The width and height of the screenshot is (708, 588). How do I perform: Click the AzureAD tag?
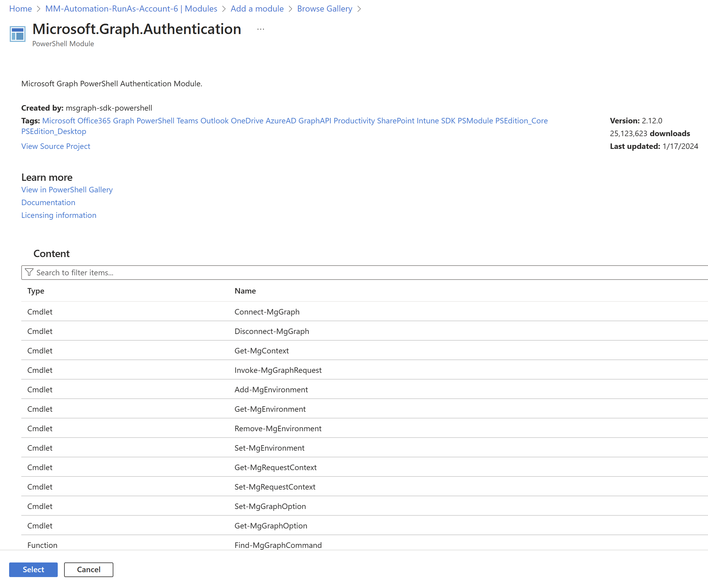click(x=281, y=120)
